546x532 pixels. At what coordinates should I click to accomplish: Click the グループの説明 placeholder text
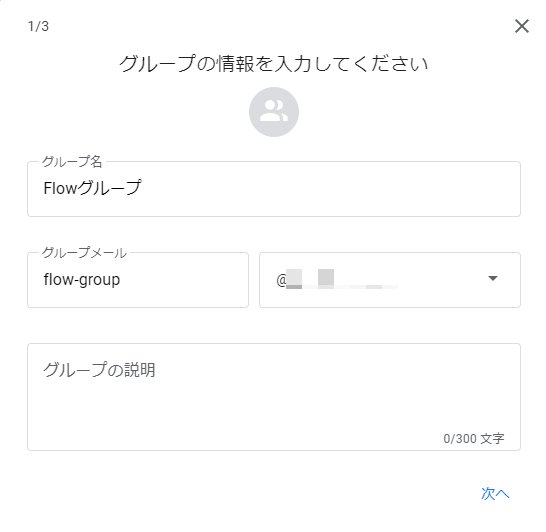tap(99, 369)
